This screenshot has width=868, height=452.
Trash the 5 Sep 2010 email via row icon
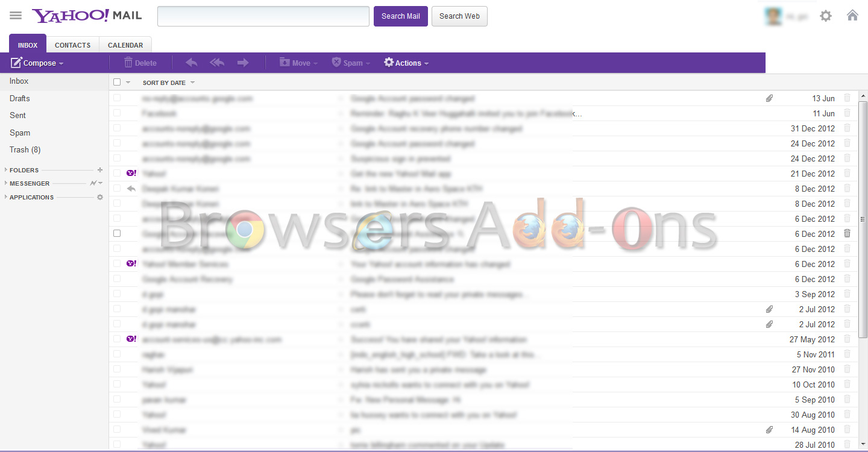[848, 399]
